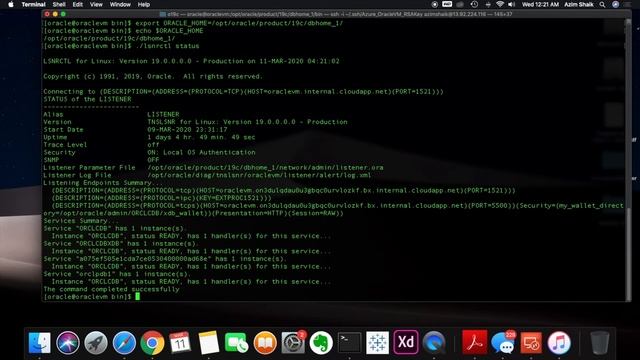Open Safari compass icon in dock

click(x=124, y=342)
